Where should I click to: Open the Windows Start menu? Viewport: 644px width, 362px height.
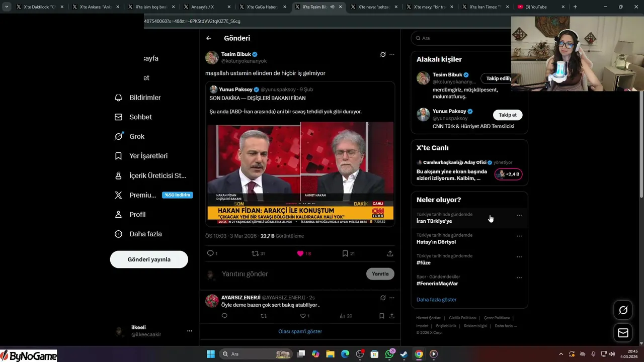coord(211,354)
